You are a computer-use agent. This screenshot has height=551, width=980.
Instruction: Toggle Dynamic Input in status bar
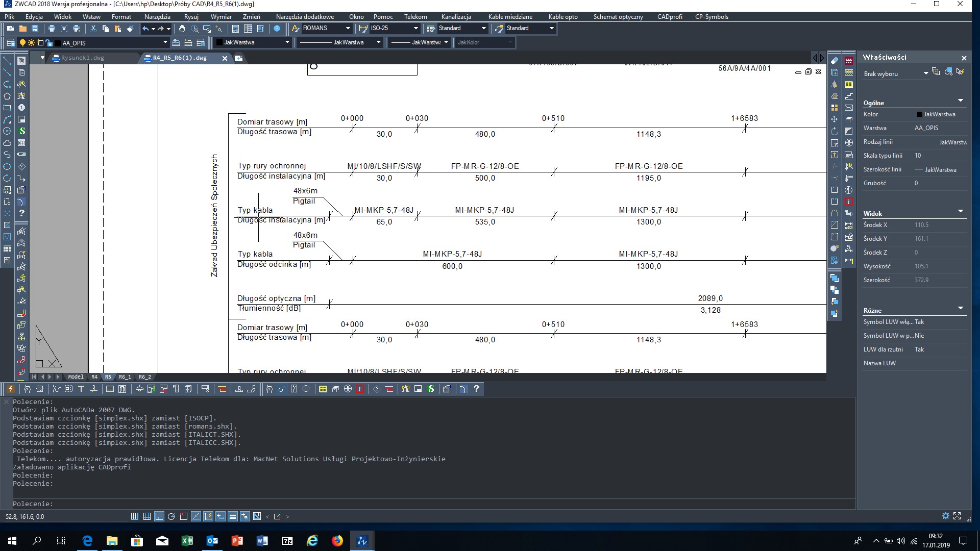[x=220, y=516]
